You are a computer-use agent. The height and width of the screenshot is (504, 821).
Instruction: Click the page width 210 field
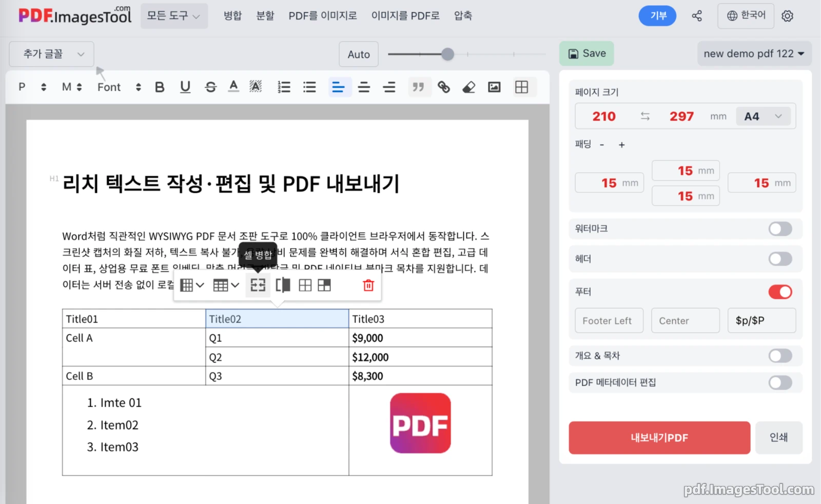604,116
